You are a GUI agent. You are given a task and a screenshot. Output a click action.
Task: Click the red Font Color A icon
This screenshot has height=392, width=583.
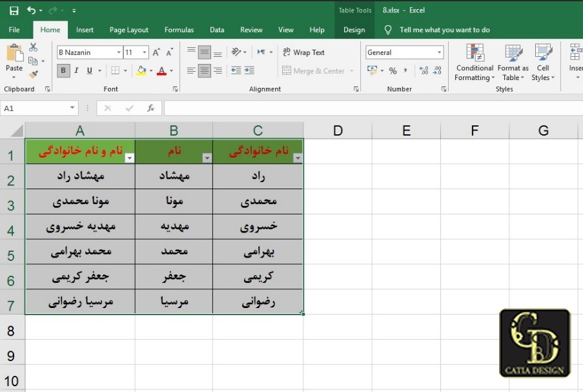[x=161, y=70]
